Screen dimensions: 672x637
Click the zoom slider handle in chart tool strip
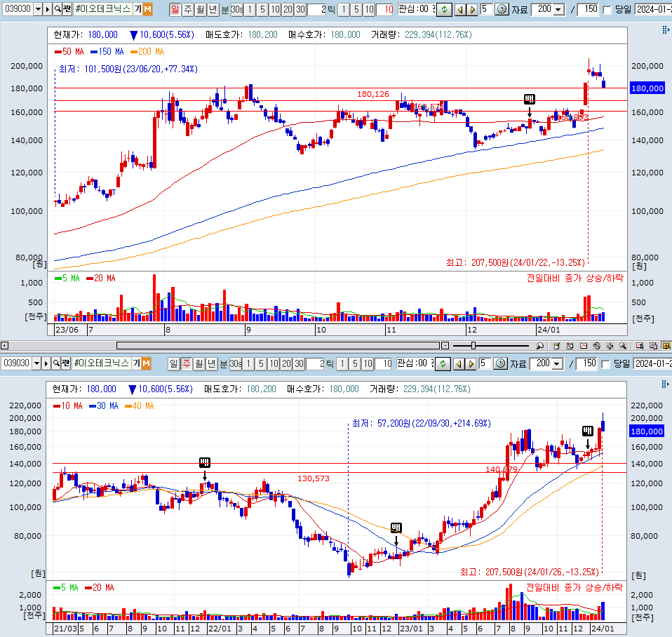pyautogui.click(x=473, y=345)
